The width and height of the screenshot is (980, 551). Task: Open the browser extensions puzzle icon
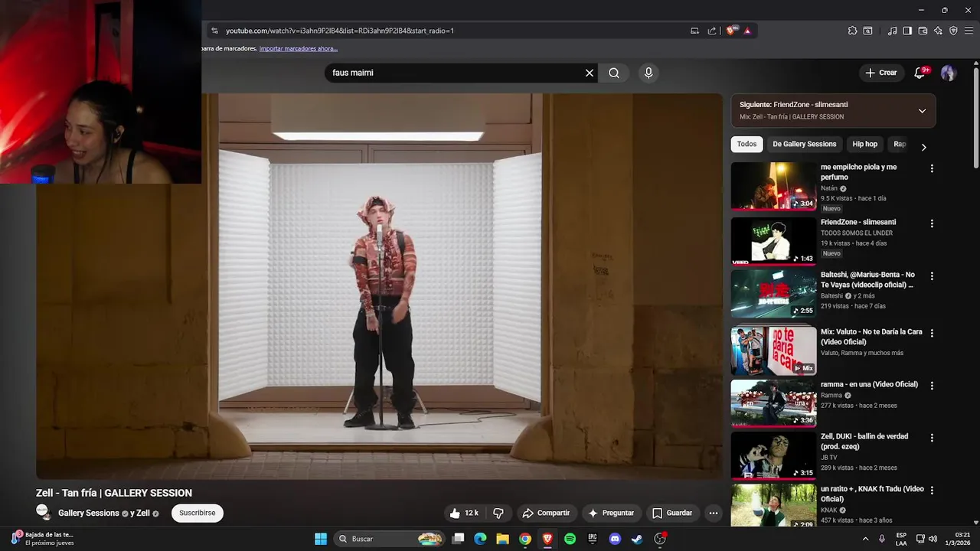852,31
